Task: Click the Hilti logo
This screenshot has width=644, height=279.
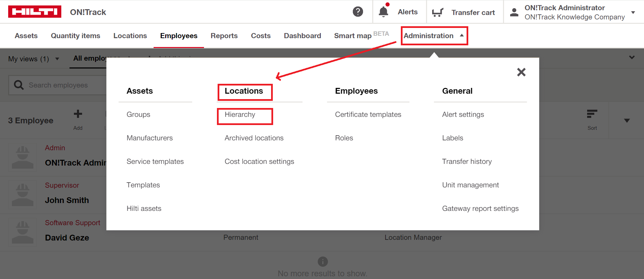Action: pyautogui.click(x=34, y=12)
